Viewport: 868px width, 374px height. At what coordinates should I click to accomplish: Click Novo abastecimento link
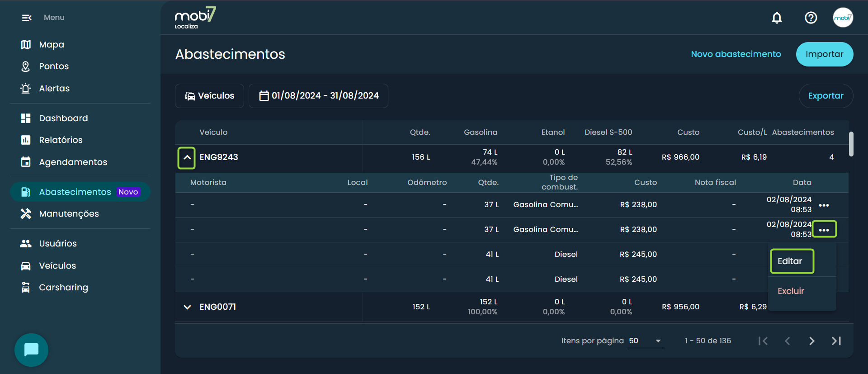[736, 54]
